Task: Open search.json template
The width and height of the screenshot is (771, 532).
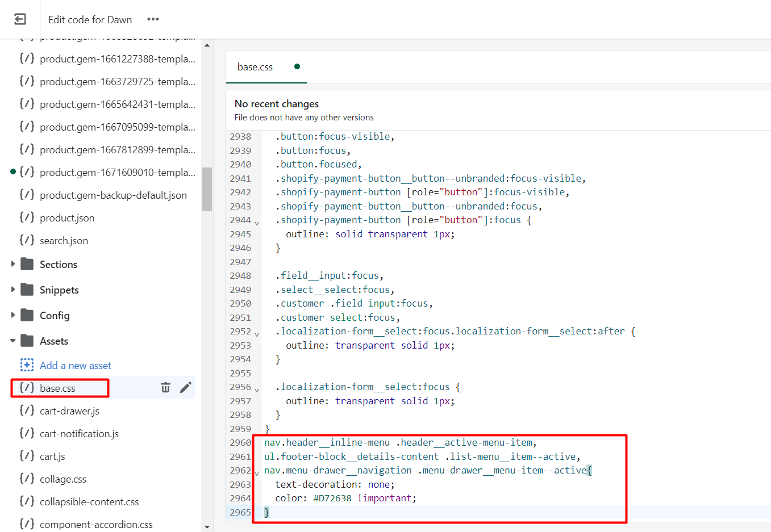Action: 64,240
